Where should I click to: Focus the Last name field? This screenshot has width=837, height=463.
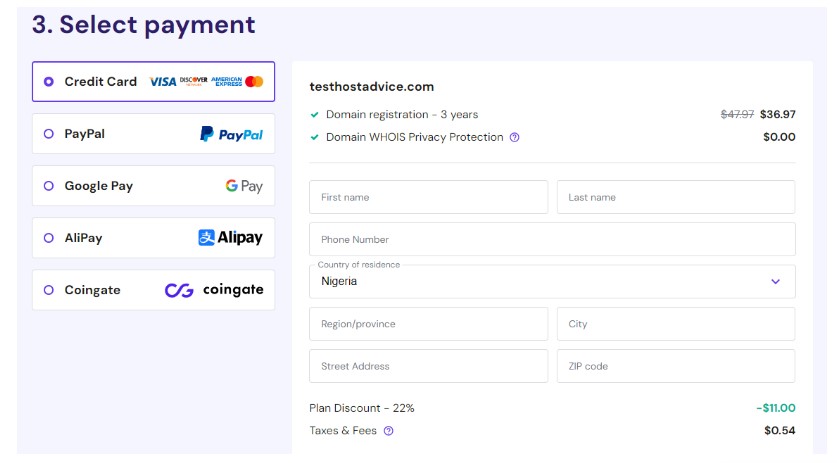point(676,197)
